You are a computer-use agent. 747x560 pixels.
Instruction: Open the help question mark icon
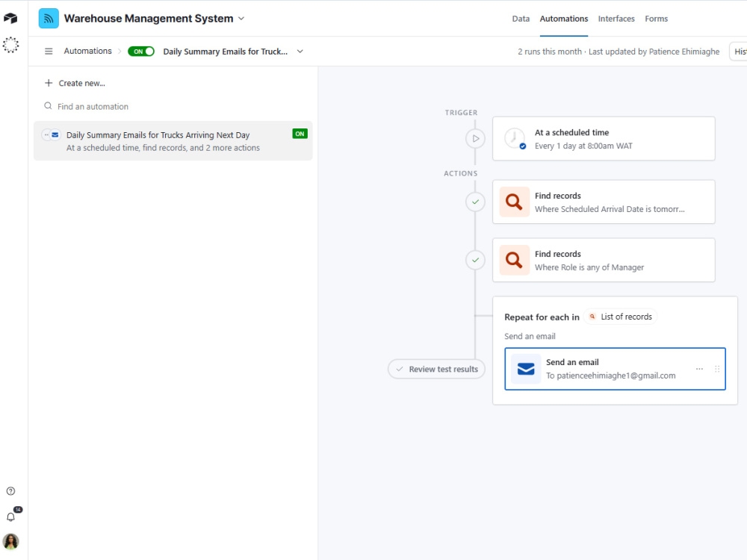point(10,491)
